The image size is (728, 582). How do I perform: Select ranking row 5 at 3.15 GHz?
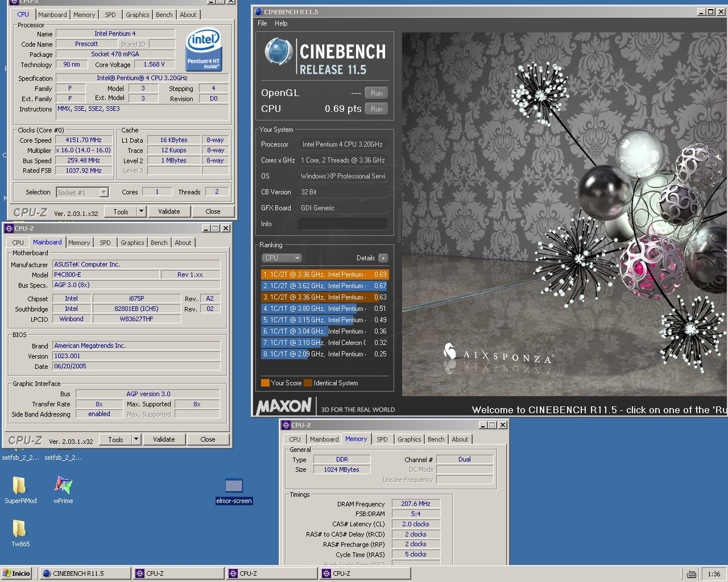click(x=325, y=320)
